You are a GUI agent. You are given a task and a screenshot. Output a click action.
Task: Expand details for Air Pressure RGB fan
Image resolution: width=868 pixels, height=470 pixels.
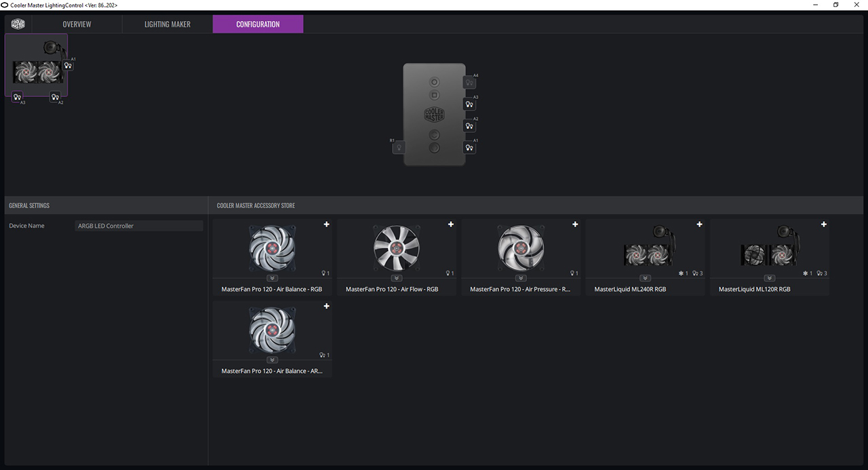pos(521,278)
